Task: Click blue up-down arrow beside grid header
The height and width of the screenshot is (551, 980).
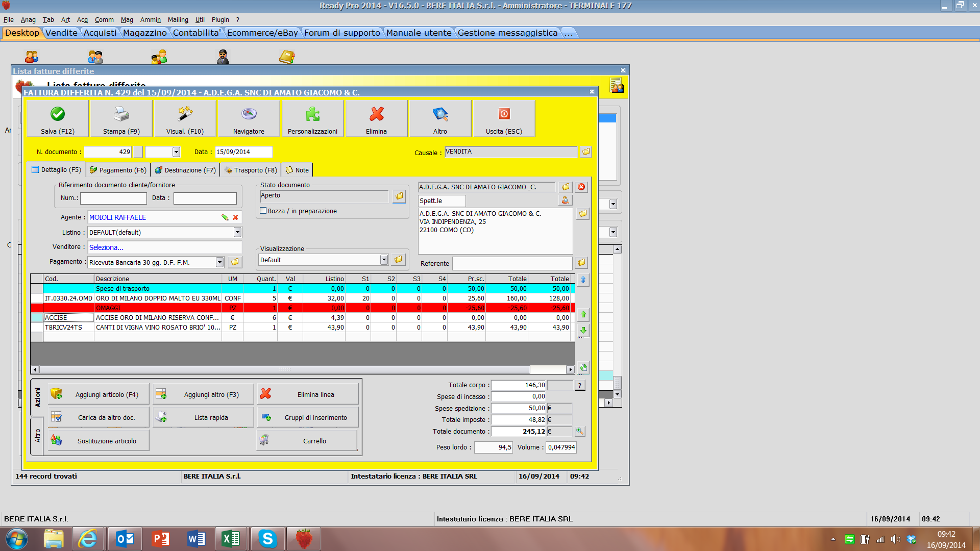Action: 583,280
